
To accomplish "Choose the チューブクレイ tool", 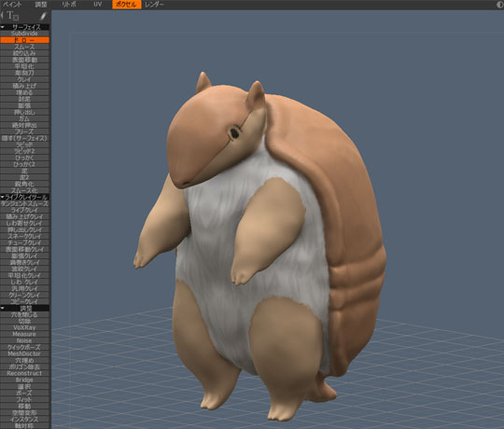I will 25,242.
